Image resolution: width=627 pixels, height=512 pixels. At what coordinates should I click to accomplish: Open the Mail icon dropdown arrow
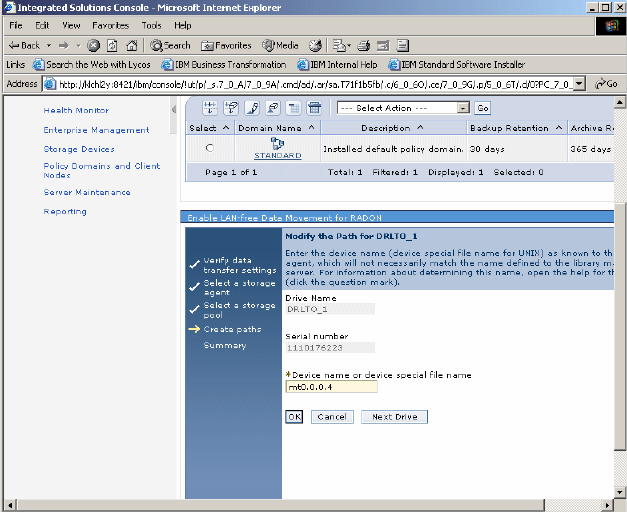point(349,46)
